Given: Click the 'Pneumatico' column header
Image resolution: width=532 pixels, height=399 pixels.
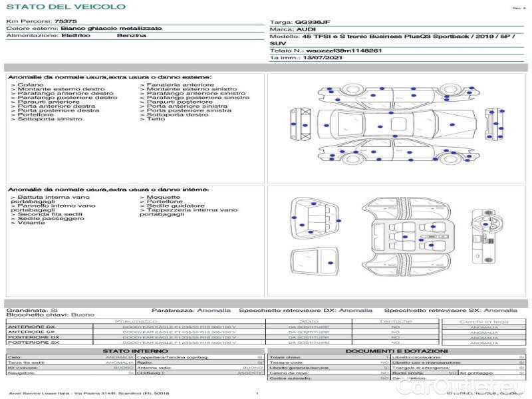Looking at the screenshot, I should point(140,321).
